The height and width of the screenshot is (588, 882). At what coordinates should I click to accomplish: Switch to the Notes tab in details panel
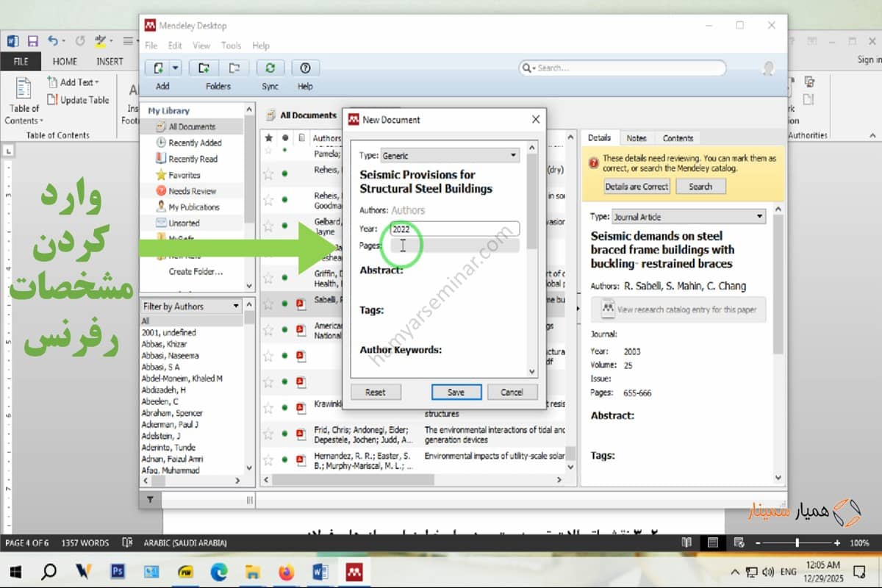(637, 137)
